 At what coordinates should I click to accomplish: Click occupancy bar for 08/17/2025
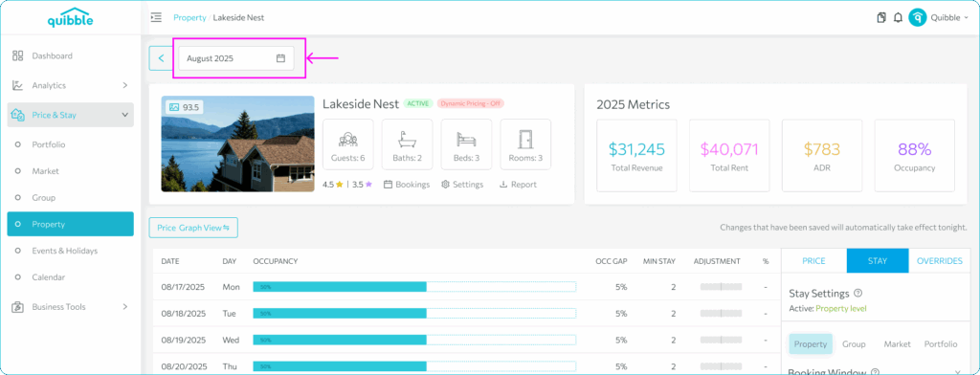pyautogui.click(x=414, y=287)
